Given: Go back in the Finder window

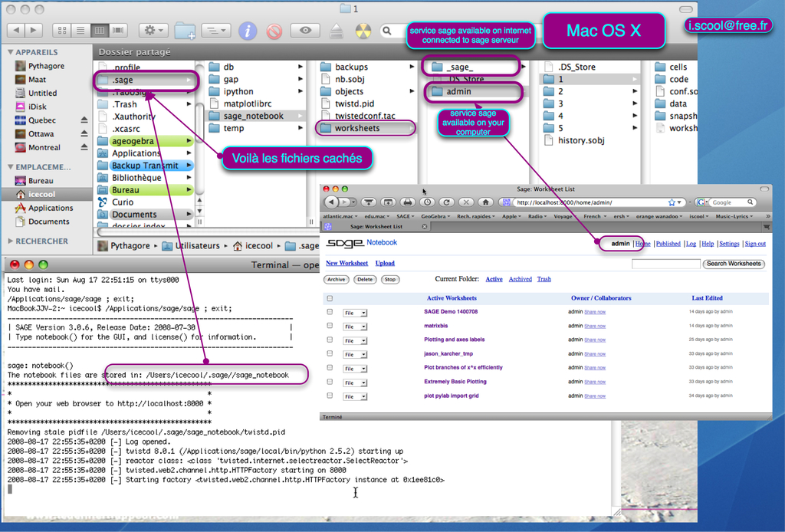Looking at the screenshot, I should 16,31.
